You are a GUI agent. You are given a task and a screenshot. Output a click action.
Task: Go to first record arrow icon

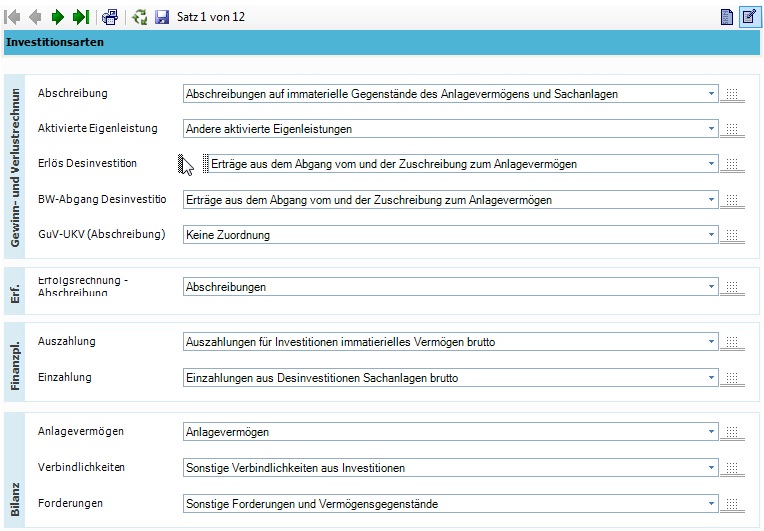tap(12, 17)
